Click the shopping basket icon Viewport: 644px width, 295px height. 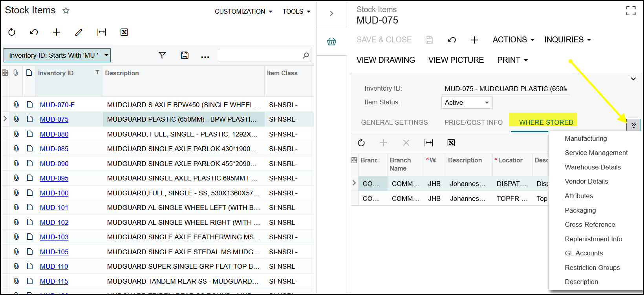(x=331, y=41)
